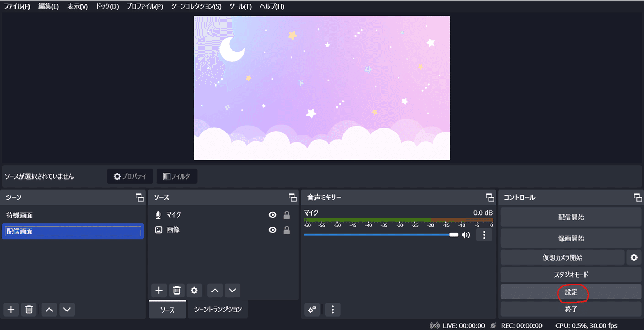Select the 画像 source row
The width and height of the screenshot is (644, 330).
(223, 230)
